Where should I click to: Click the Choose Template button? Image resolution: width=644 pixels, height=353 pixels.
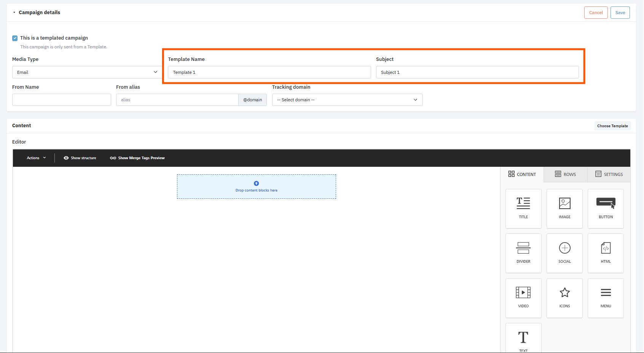612,126
